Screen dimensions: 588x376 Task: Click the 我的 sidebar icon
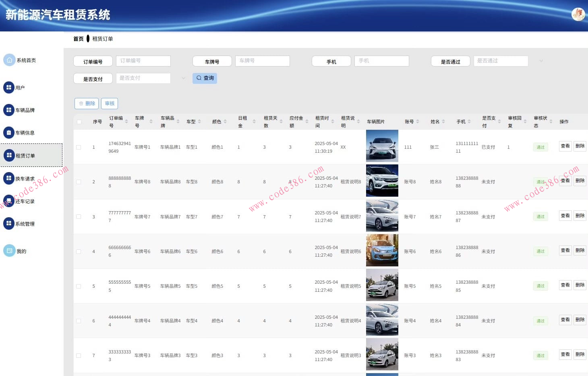pyautogui.click(x=9, y=251)
